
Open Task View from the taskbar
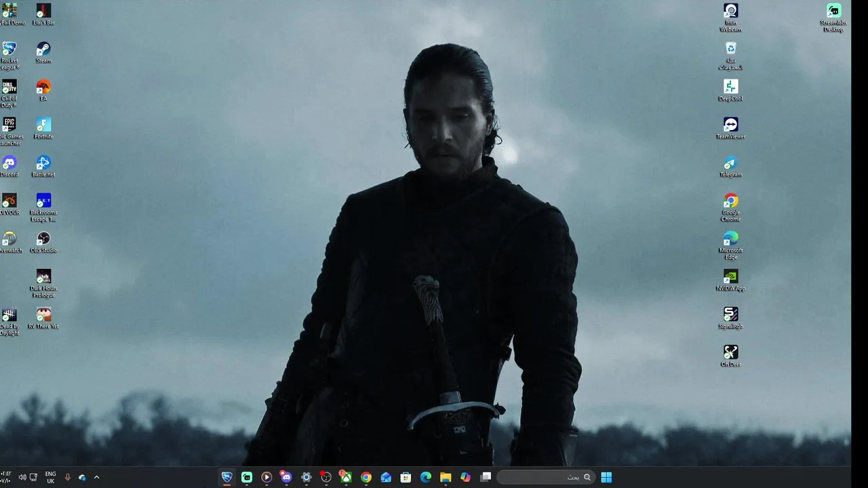click(486, 477)
